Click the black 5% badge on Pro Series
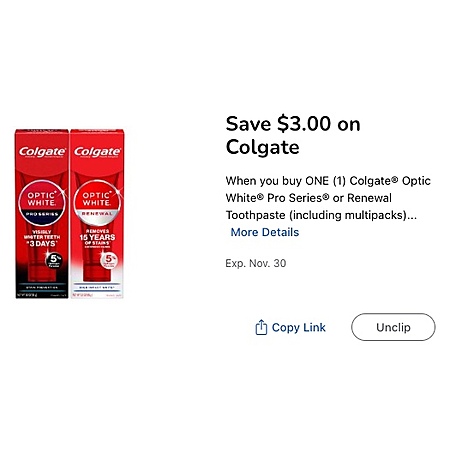The height and width of the screenshot is (450, 450). click(x=54, y=260)
